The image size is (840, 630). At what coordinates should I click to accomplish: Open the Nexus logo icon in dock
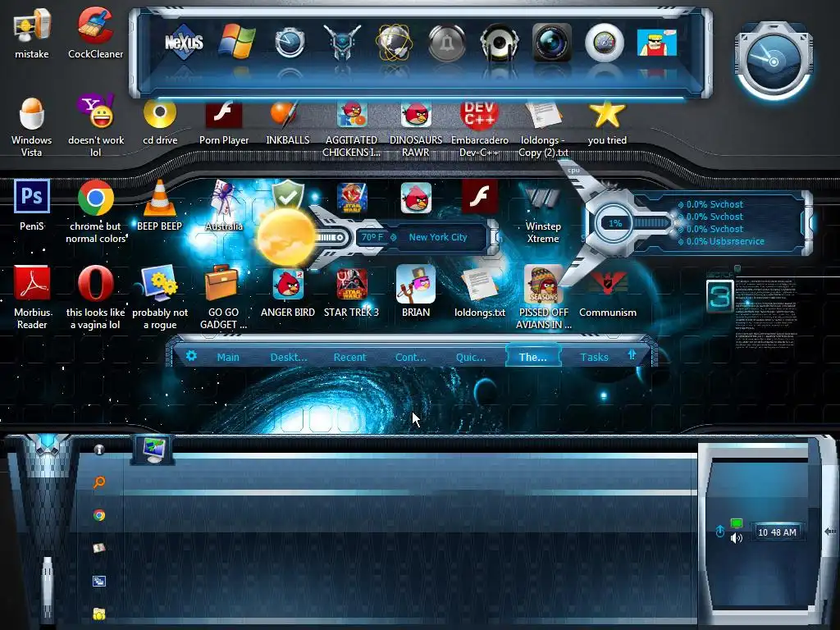click(x=184, y=42)
